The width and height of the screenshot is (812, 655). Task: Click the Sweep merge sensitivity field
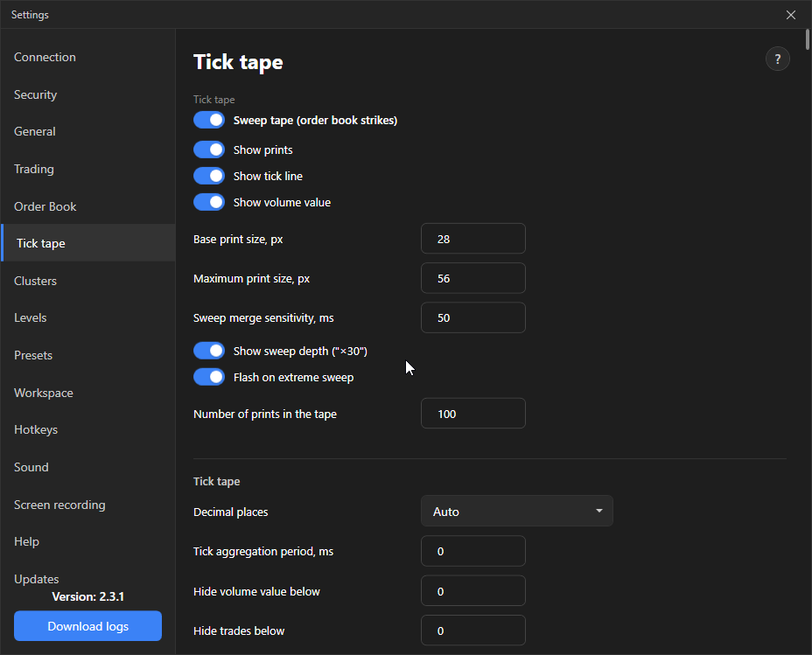tap(473, 317)
